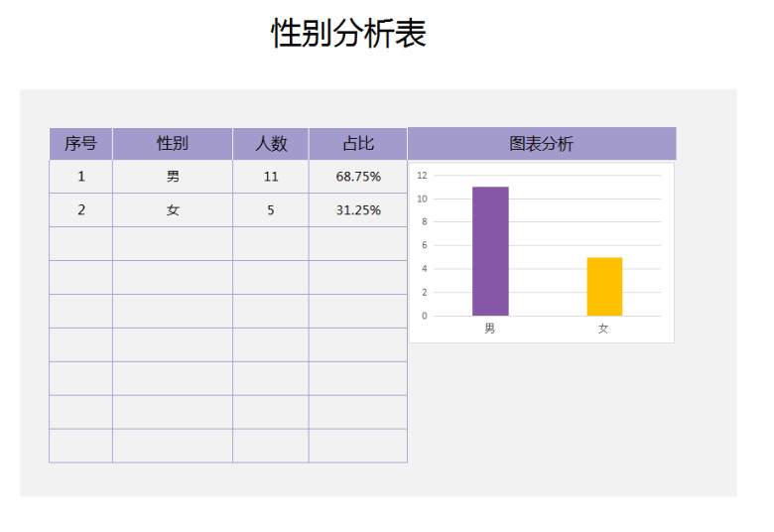Click the 图表分析 header
The height and width of the screenshot is (532, 774).
pos(542,144)
